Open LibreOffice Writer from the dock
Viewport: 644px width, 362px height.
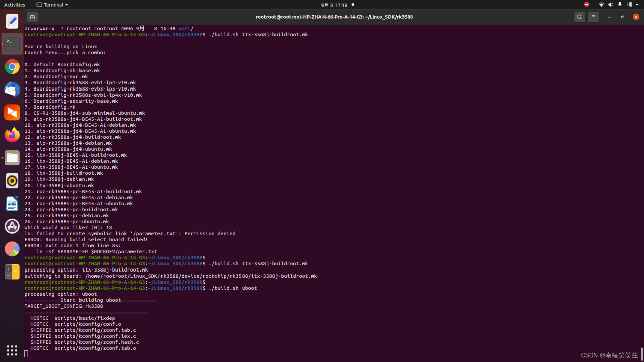(x=12, y=203)
